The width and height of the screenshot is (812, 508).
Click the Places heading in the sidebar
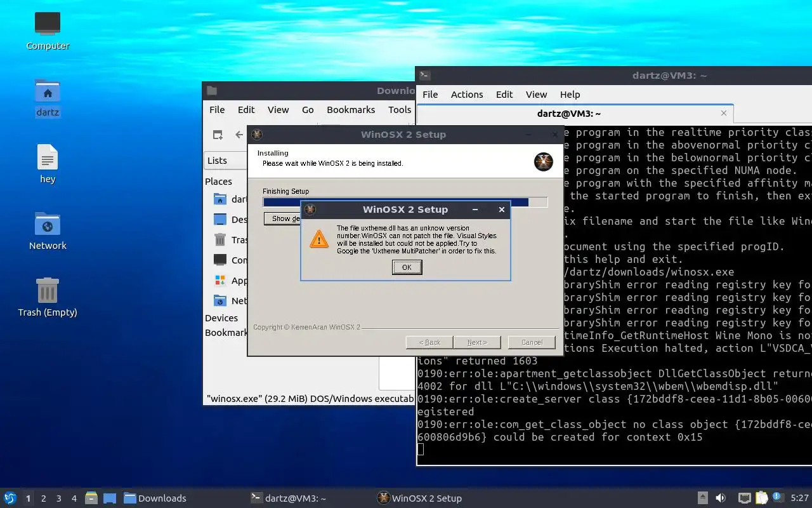tap(218, 182)
